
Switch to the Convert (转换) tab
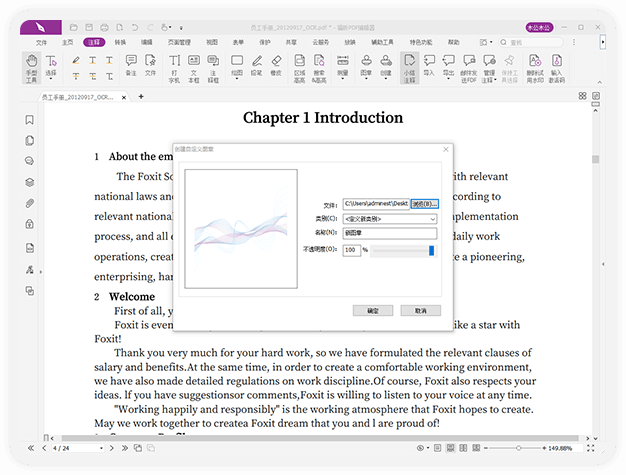point(120,42)
